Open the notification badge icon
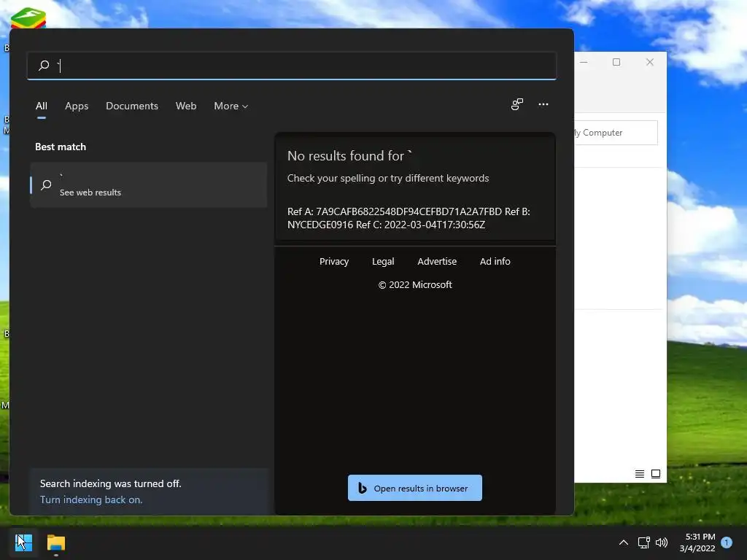This screenshot has width=747, height=560. (727, 542)
